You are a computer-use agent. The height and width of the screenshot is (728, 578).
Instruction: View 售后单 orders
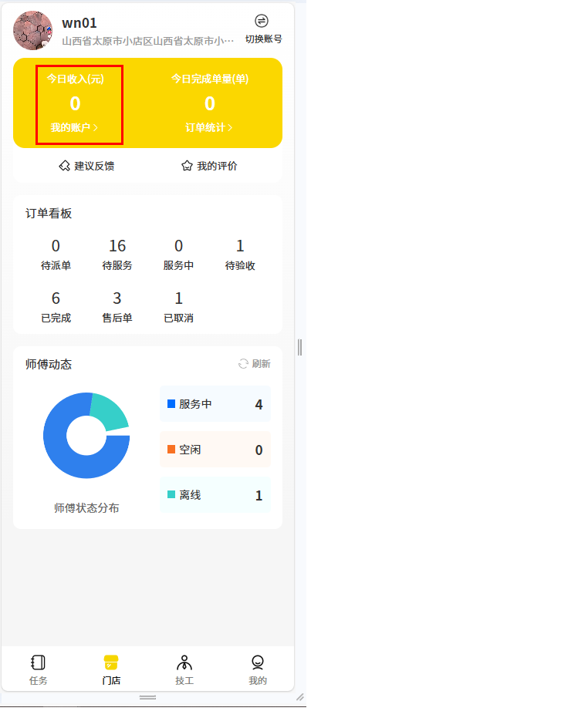[x=117, y=307]
